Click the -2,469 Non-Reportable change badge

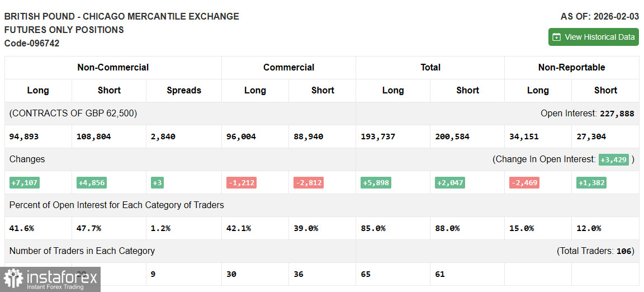click(x=524, y=183)
